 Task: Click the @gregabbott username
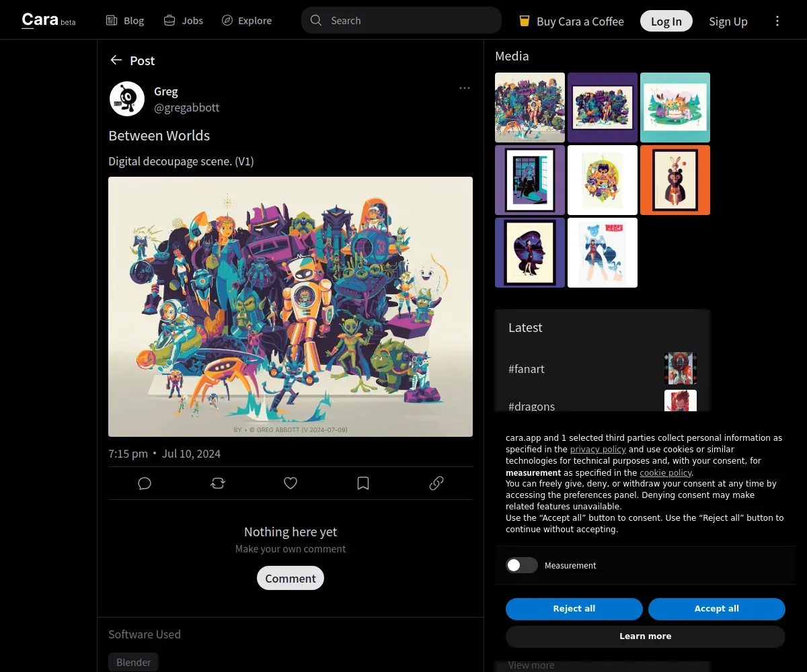[x=187, y=108]
